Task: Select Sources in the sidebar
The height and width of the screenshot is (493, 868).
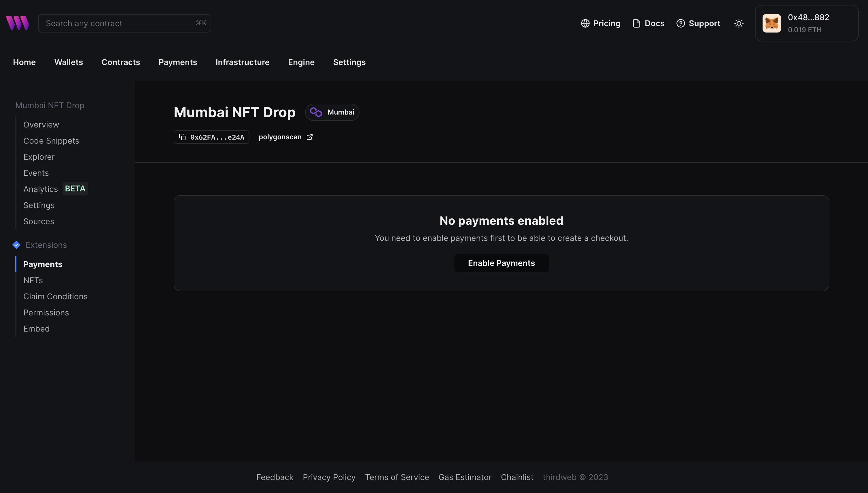Action: click(x=38, y=221)
